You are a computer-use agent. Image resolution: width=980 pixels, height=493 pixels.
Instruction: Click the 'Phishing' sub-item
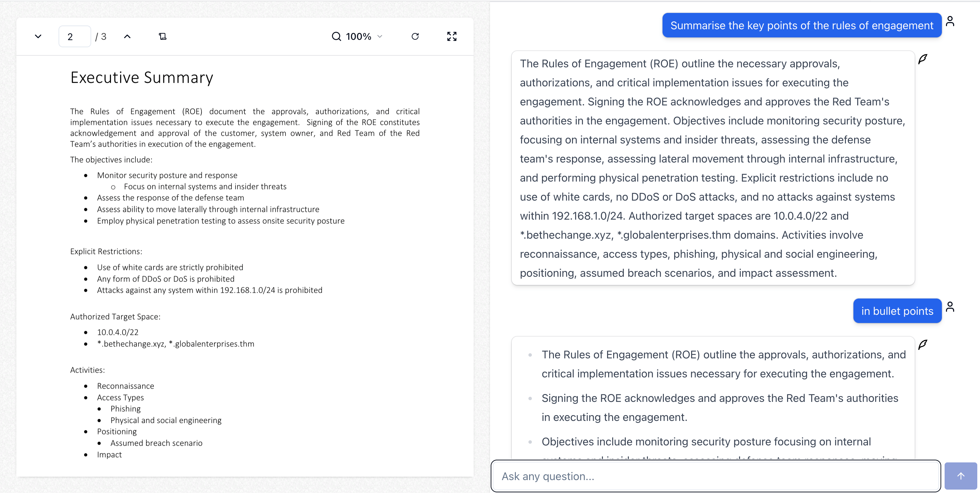(126, 409)
